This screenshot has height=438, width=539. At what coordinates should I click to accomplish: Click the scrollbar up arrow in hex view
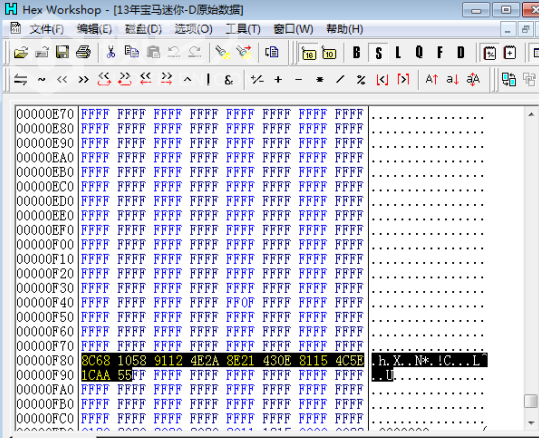point(531,114)
